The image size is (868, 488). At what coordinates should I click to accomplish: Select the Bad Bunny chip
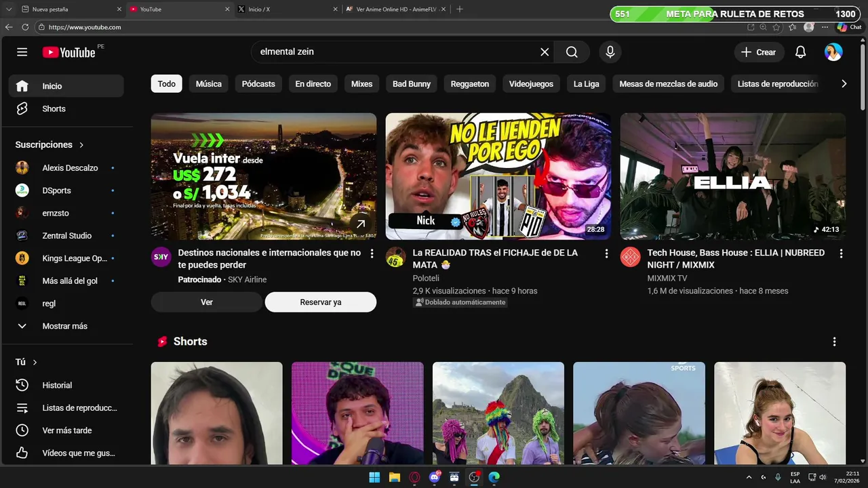click(412, 84)
